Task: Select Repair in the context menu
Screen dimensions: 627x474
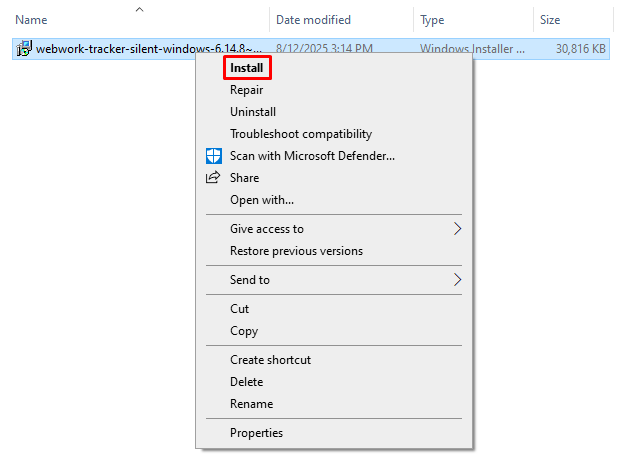Action: click(x=246, y=90)
